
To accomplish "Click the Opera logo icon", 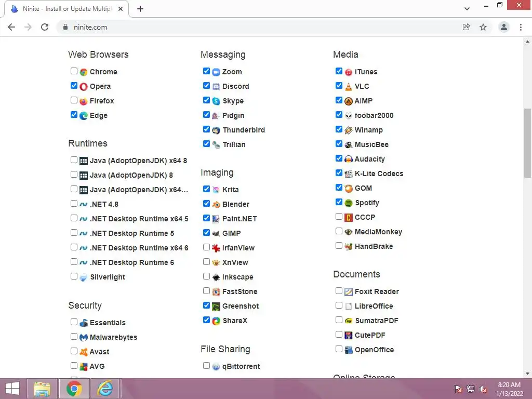I will point(84,87).
